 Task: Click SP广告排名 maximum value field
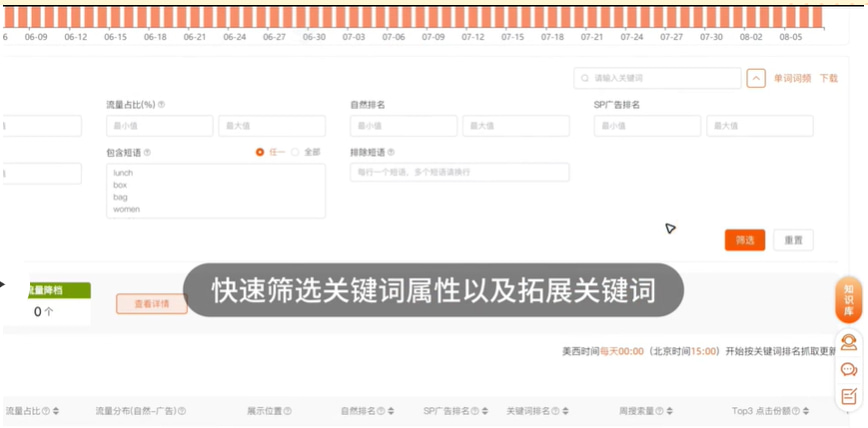pos(760,126)
